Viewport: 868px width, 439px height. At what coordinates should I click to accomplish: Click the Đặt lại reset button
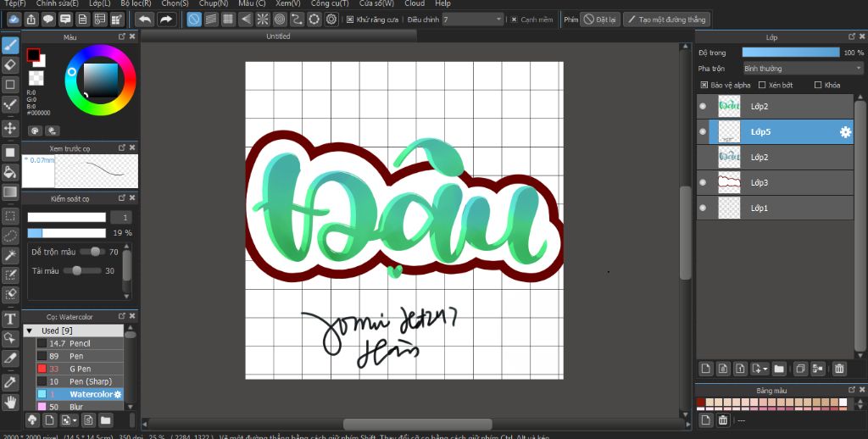point(600,19)
